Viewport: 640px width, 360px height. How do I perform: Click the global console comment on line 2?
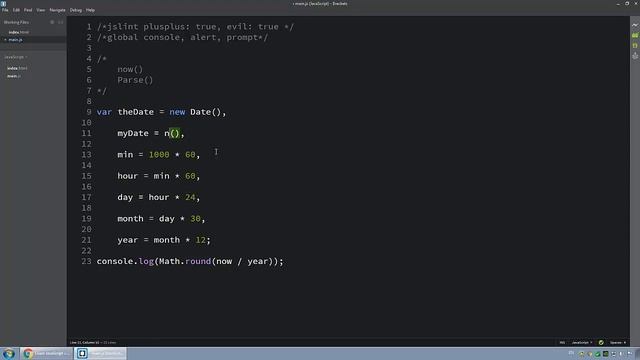click(182, 37)
